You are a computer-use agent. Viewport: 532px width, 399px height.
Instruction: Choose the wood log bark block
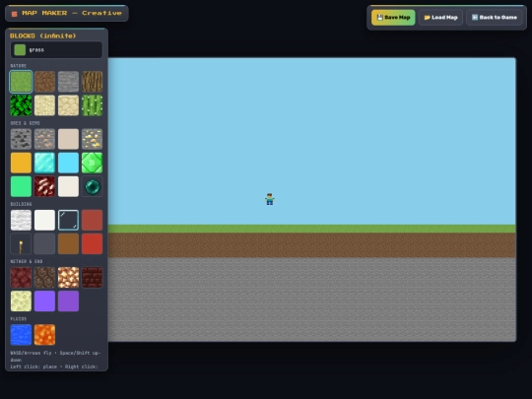(x=92, y=82)
